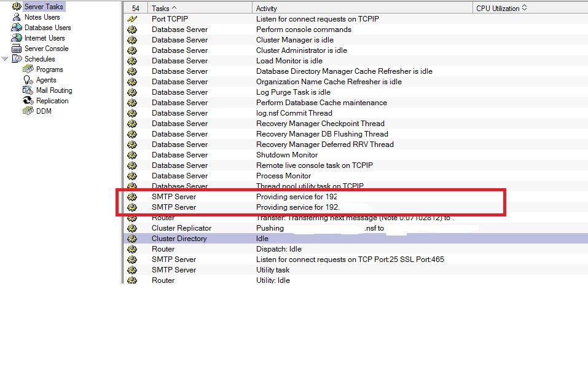The width and height of the screenshot is (588, 369).
Task: Click the Mail Routing icon
Action: 28,90
